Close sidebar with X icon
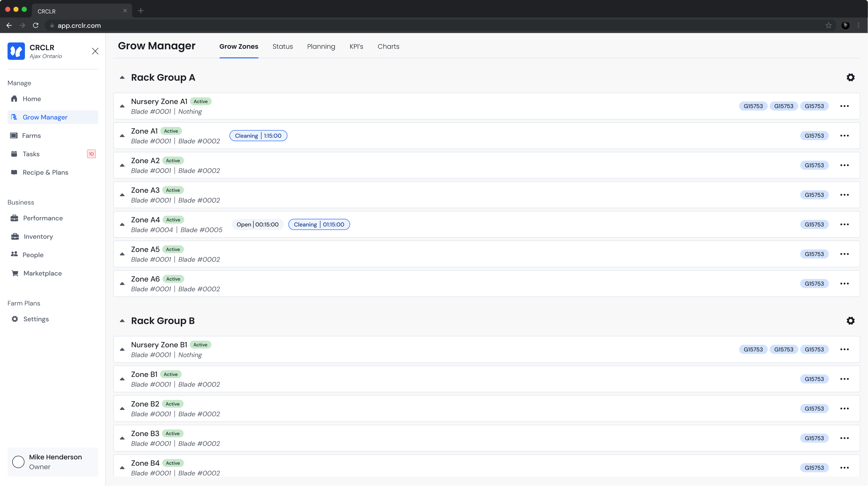The height and width of the screenshot is (486, 868). pos(95,51)
